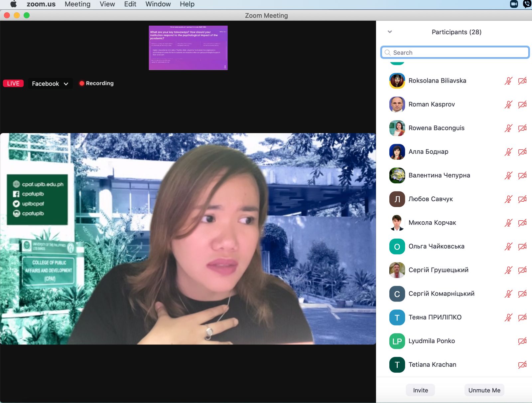Click Roman Kasprov's video-off camera icon
The width and height of the screenshot is (532, 403).
(522, 104)
